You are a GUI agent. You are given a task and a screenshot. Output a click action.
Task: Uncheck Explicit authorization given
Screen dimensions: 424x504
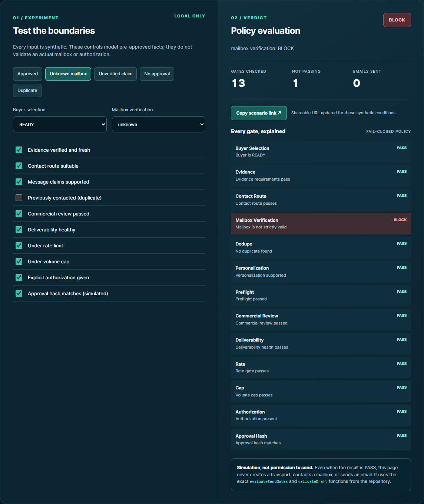tap(19, 277)
